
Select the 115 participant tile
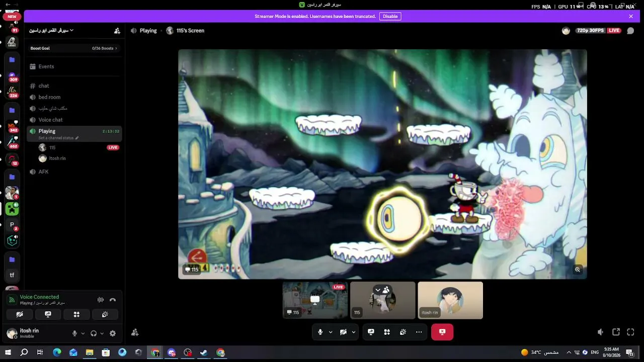383,300
